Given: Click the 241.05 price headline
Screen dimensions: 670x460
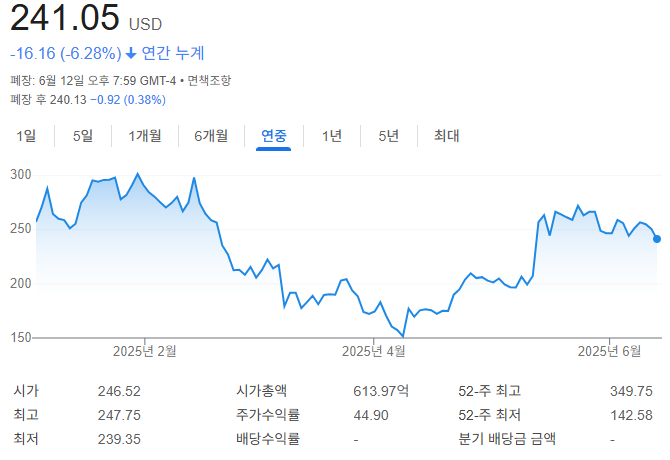Looking at the screenshot, I should point(65,18).
